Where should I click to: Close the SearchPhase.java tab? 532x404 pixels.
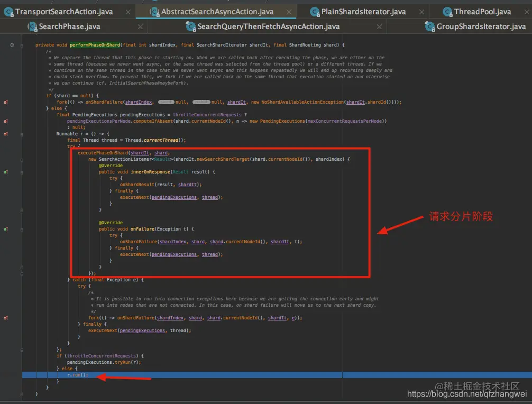(140, 27)
